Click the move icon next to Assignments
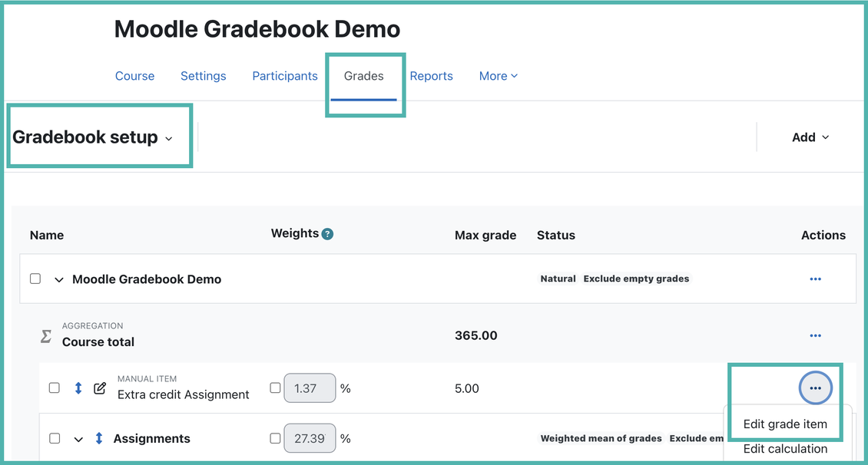Viewport: 868px width, 465px height. pos(98,438)
